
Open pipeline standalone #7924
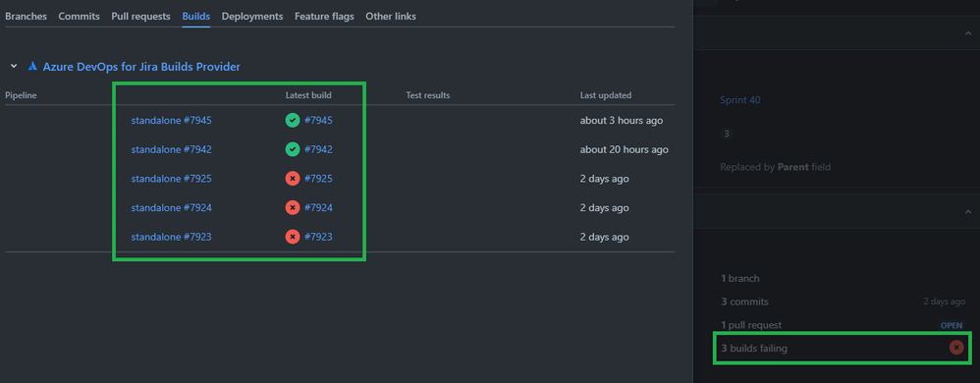(x=171, y=207)
